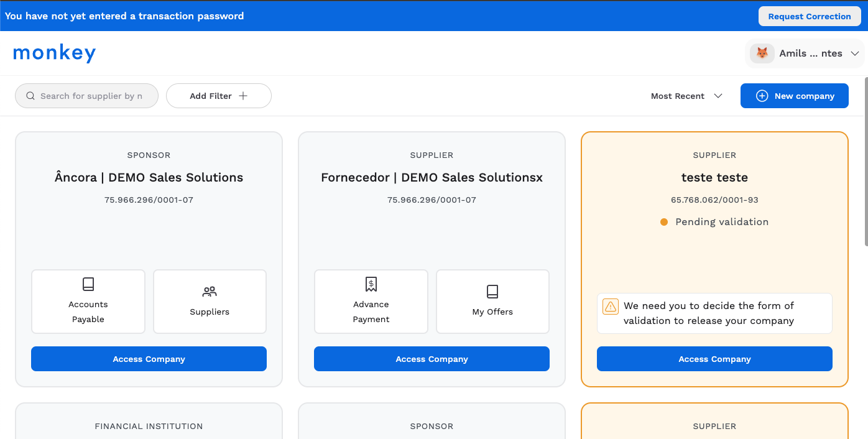Focus the supplier search input field
868x439 pixels.
point(91,96)
